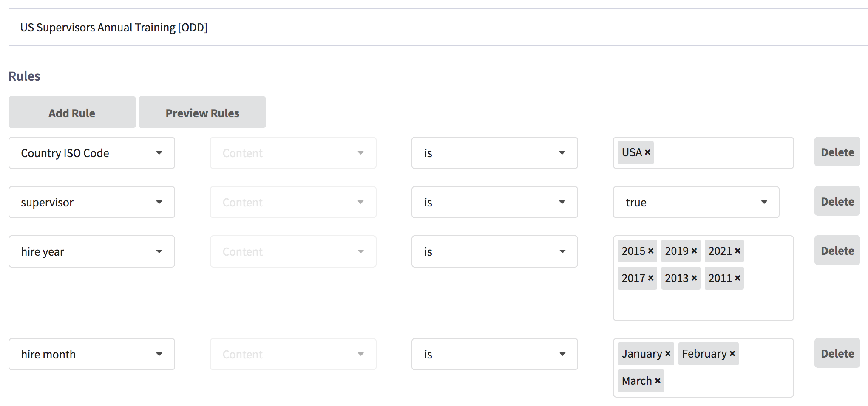Open the supervisor field dropdown
The image size is (868, 406).
click(x=92, y=202)
